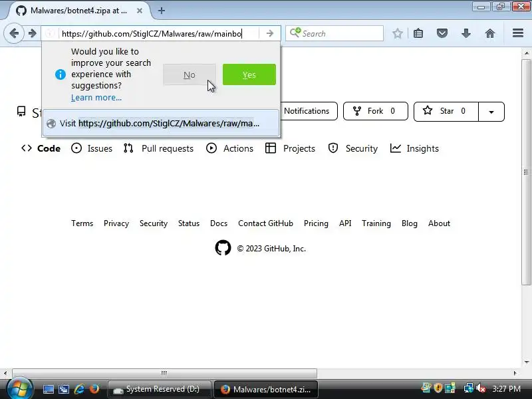
Task: Open the Learn more… link
Action: pos(96,98)
